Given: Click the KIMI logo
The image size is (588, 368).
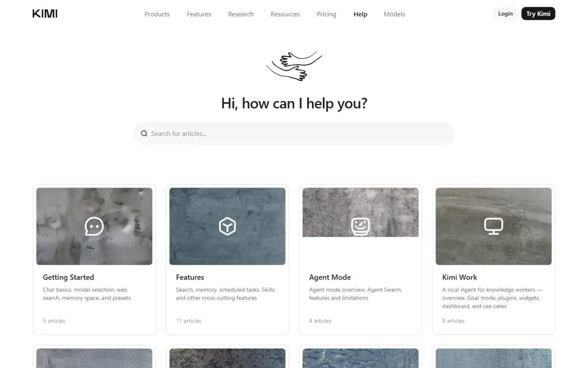Looking at the screenshot, I should click(x=45, y=14).
